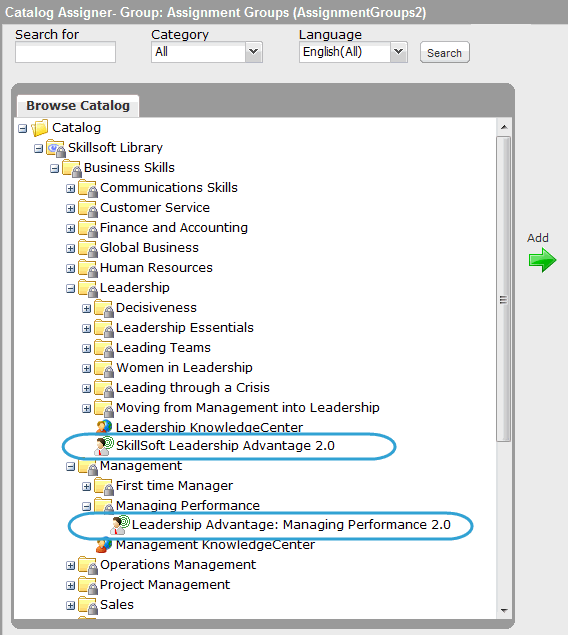The image size is (568, 635).
Task: Collapse the Leadership node
Action: coord(70,288)
